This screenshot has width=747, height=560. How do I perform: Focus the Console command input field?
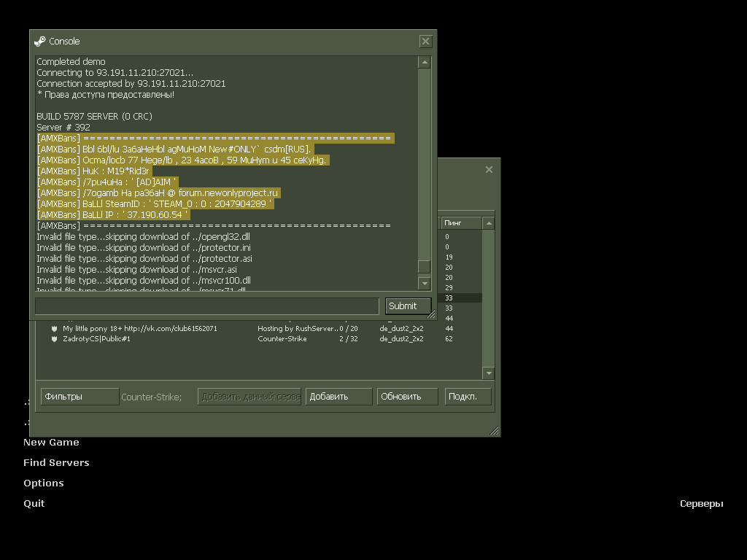(207, 306)
